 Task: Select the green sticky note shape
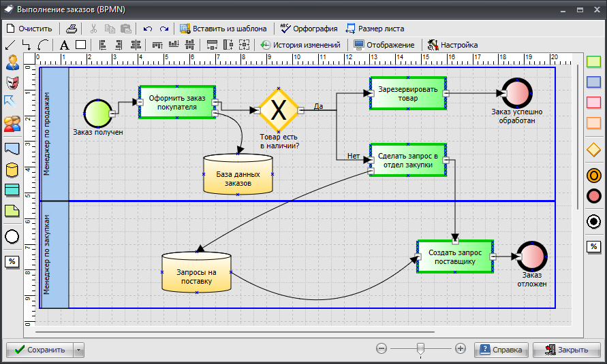12,211
